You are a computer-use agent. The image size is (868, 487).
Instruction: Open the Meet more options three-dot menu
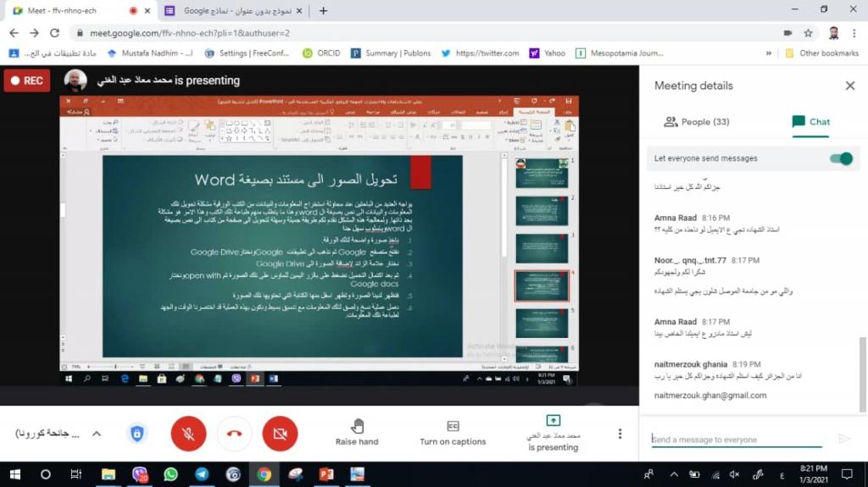[620, 434]
